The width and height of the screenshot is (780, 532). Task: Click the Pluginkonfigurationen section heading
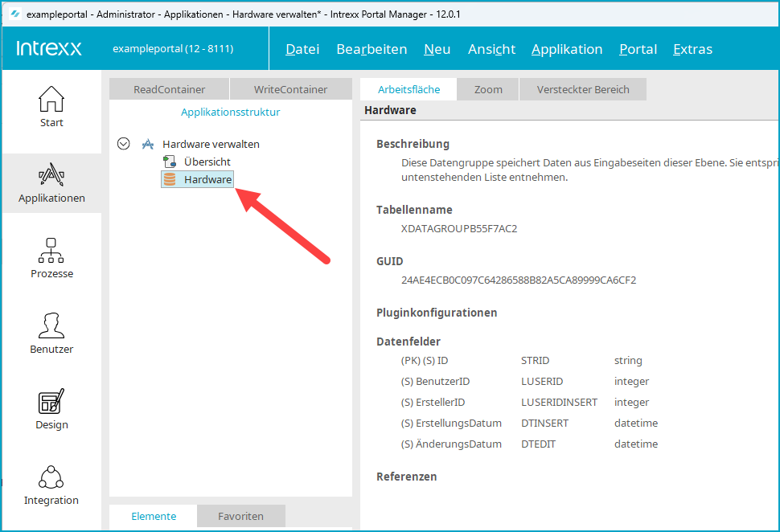point(437,313)
